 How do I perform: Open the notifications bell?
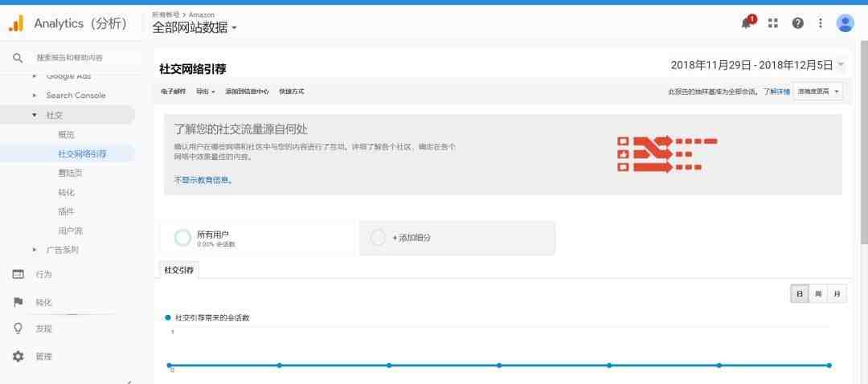point(747,22)
